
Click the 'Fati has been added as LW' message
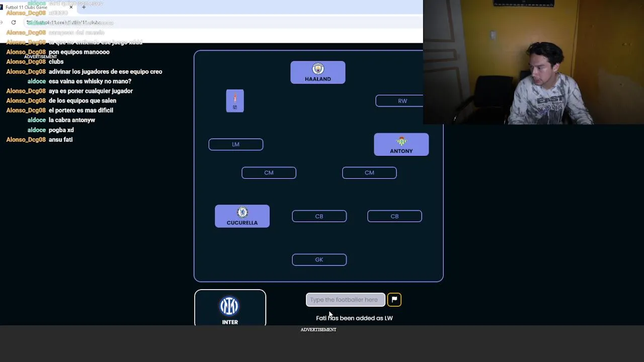(x=354, y=318)
